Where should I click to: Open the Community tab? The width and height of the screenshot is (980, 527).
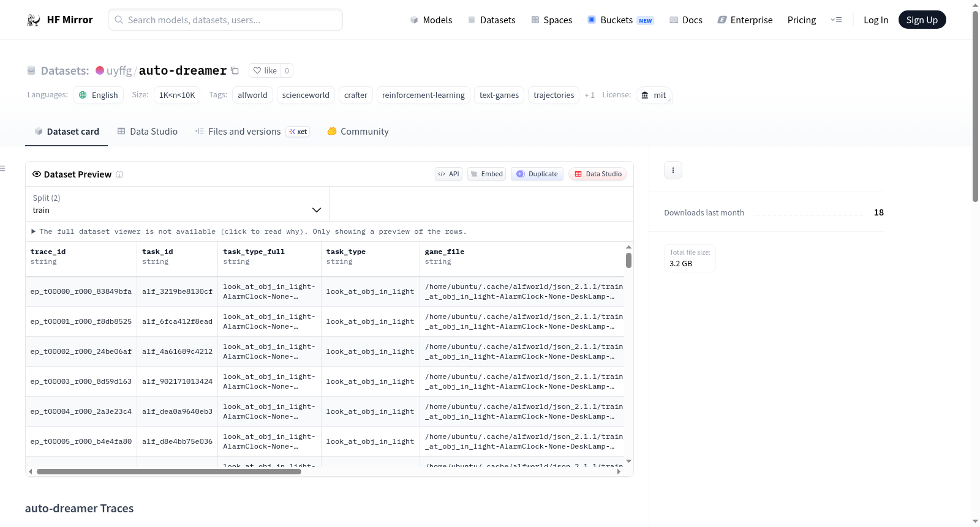point(358,132)
